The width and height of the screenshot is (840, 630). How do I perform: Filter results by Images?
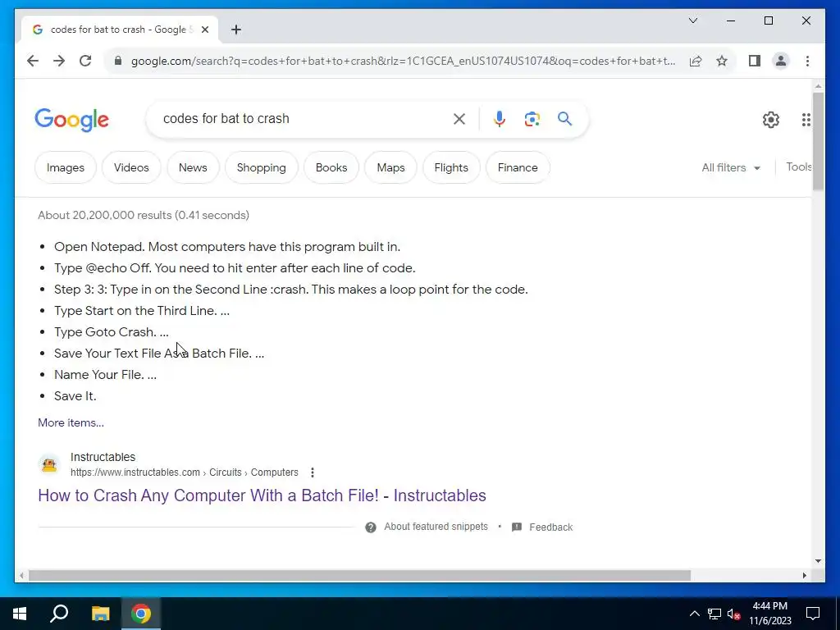pyautogui.click(x=66, y=167)
